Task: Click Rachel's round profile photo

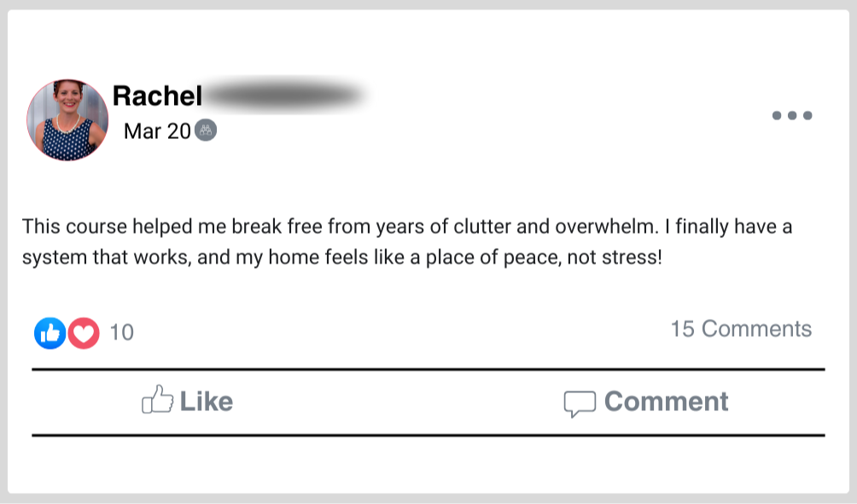Action: (x=67, y=120)
